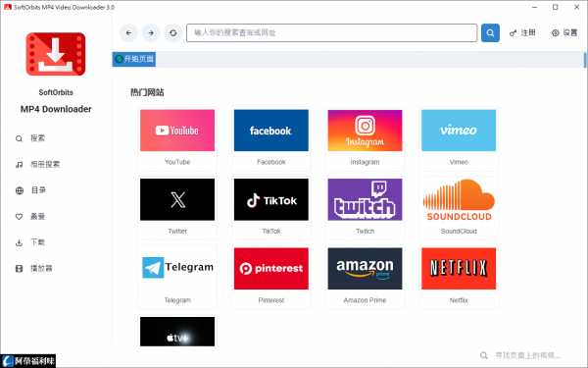
Task: Open the Twitch site tile
Action: (365, 208)
